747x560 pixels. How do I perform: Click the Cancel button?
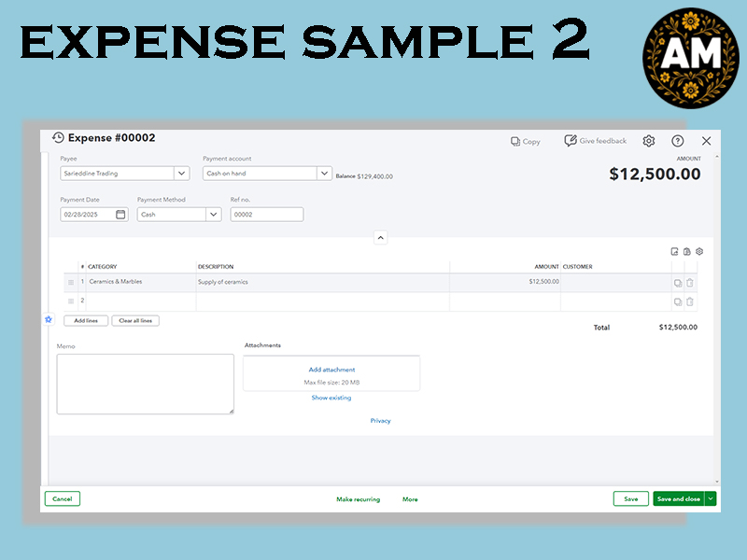click(x=63, y=498)
